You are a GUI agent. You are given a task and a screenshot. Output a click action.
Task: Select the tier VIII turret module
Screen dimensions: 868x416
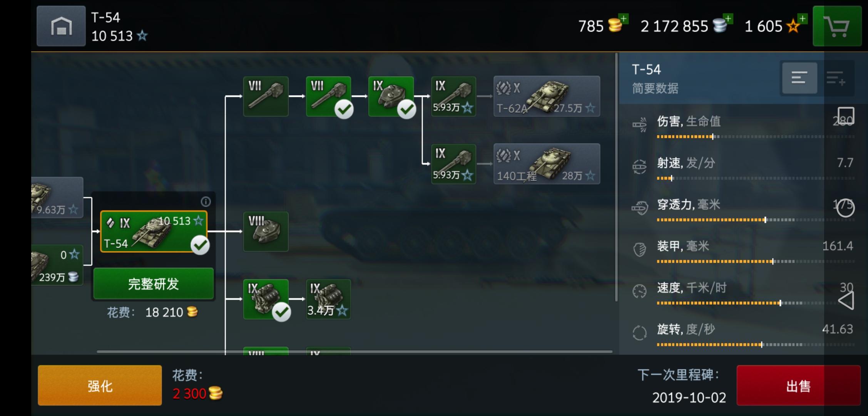click(x=266, y=231)
